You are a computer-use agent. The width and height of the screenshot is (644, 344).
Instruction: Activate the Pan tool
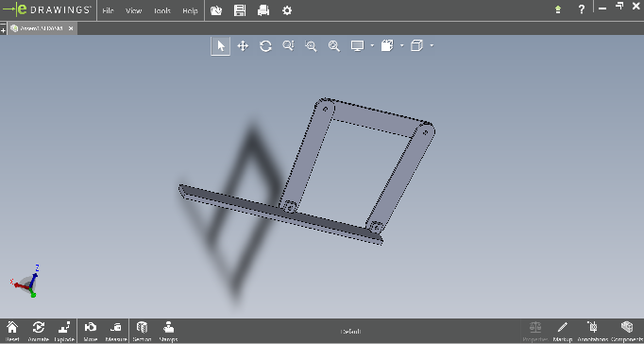click(x=243, y=46)
